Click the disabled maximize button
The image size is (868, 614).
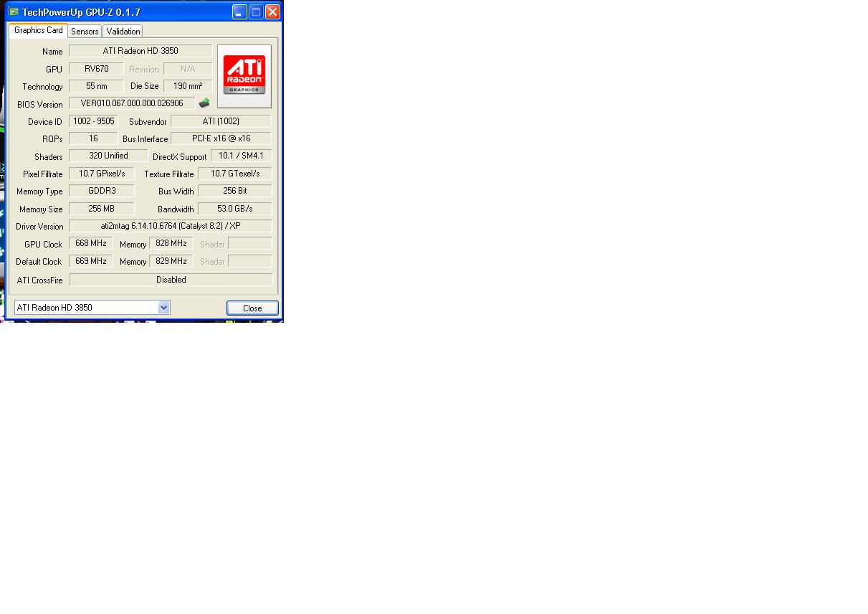256,11
